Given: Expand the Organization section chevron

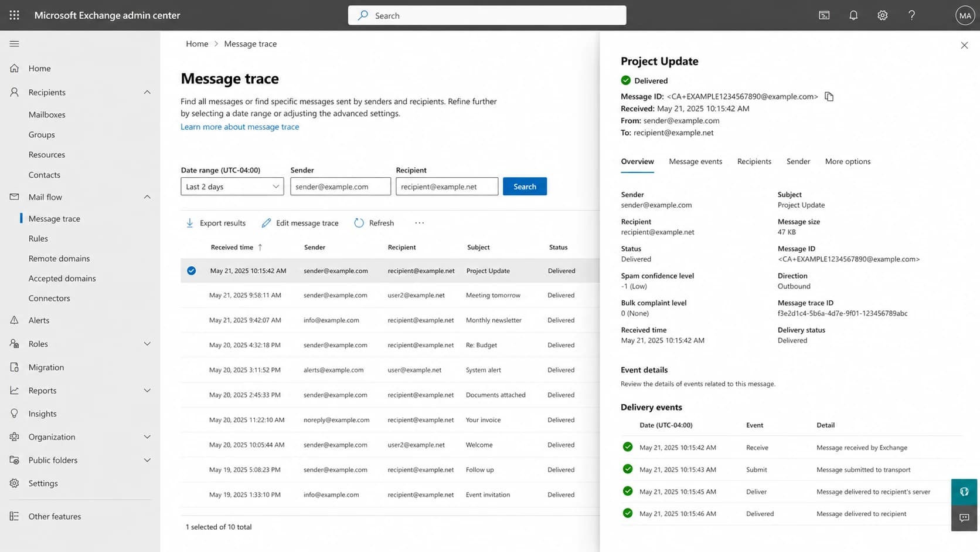Looking at the screenshot, I should coord(147,437).
